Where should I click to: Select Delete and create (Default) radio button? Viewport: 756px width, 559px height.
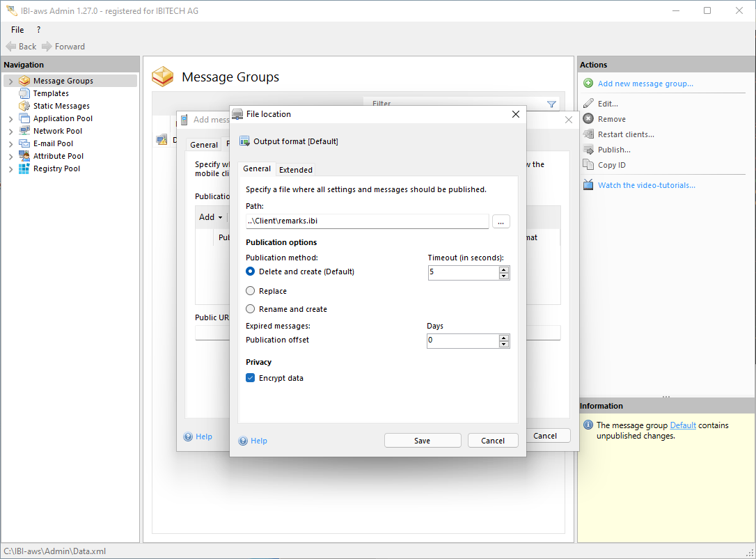251,271
